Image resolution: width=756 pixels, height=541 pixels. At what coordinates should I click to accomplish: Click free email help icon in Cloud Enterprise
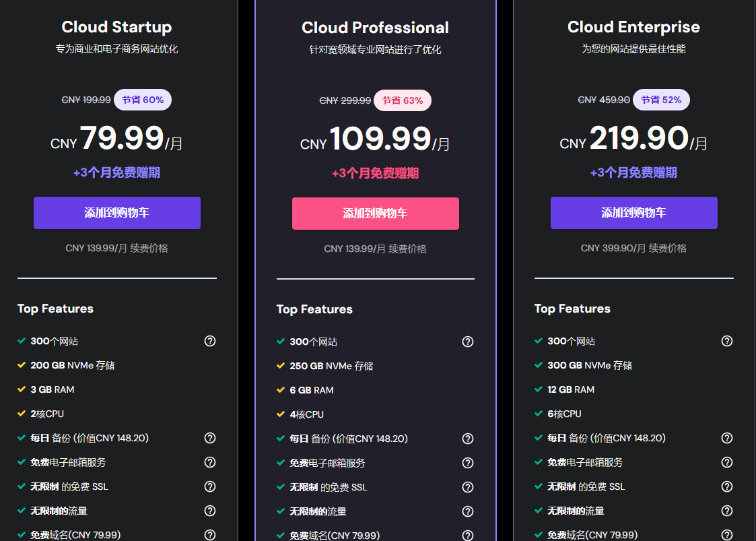(x=726, y=462)
